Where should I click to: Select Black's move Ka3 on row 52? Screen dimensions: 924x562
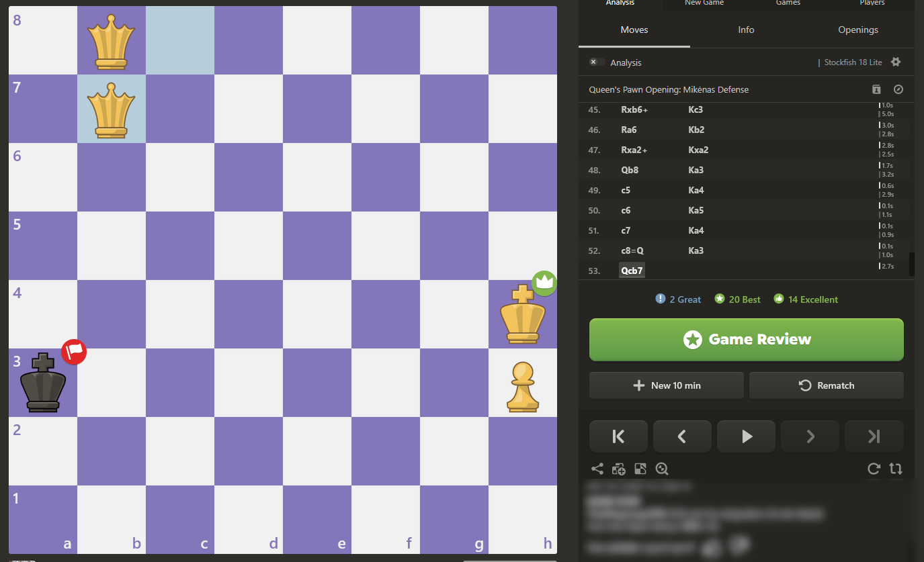point(696,250)
